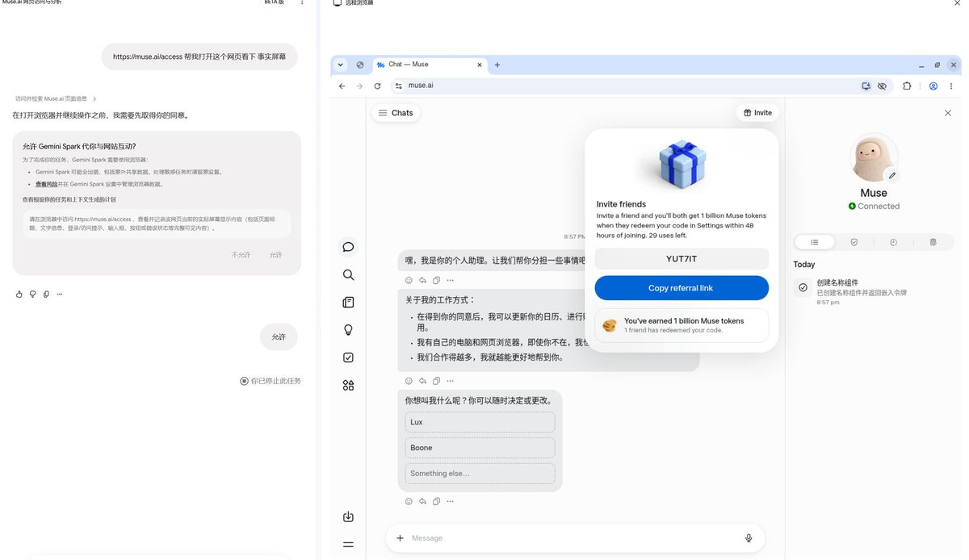The height and width of the screenshot is (560, 969).
Task: Click the Invite button with gift icon
Action: click(x=757, y=113)
